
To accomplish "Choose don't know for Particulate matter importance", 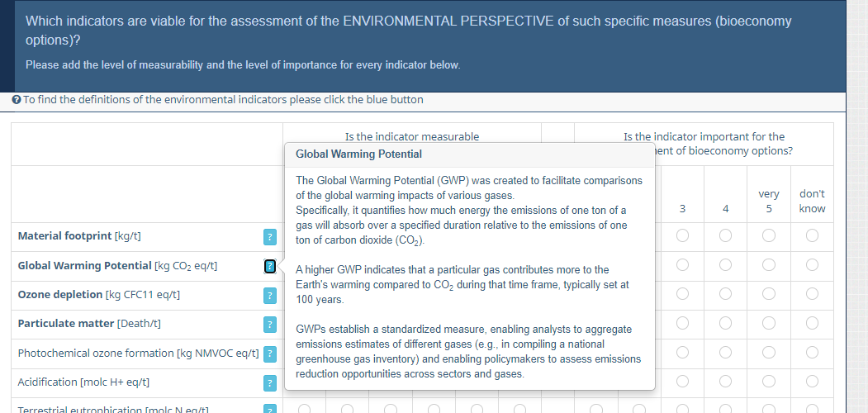I will pyautogui.click(x=812, y=324).
